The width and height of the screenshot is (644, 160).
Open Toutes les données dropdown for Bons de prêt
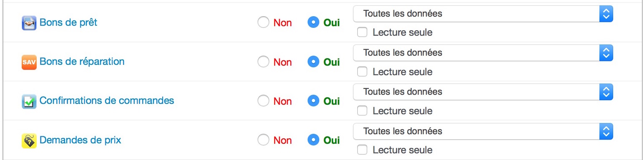click(483, 14)
